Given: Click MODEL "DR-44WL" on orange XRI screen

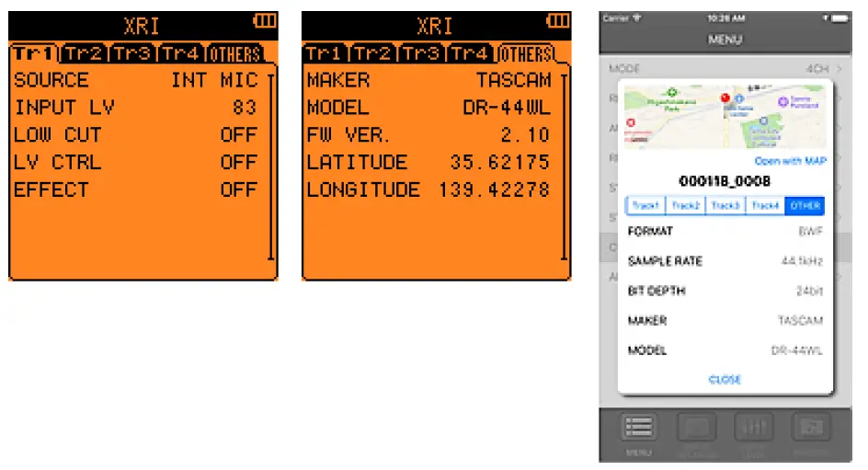Looking at the screenshot, I should click(507, 108).
